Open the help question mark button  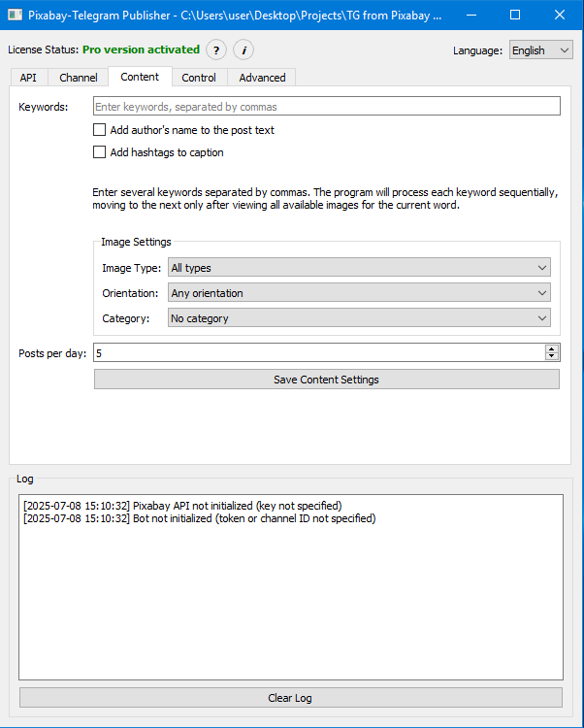coord(216,50)
